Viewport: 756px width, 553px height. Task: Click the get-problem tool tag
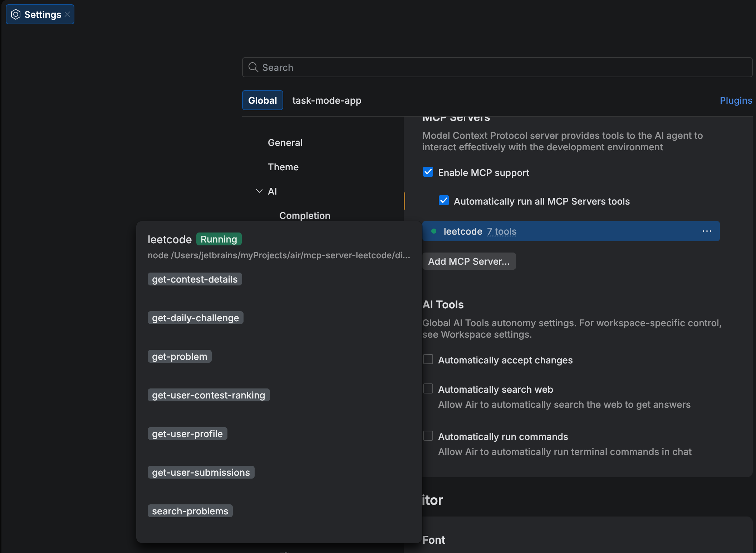tap(179, 356)
